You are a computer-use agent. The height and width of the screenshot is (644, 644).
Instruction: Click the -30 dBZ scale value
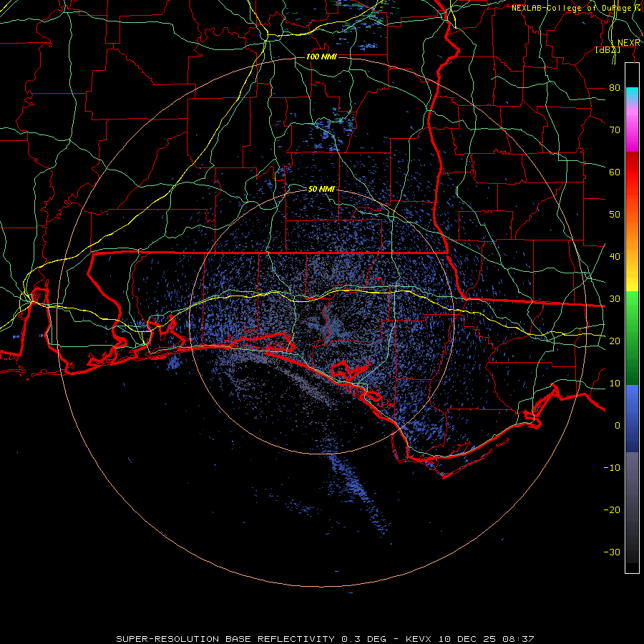tap(612, 552)
